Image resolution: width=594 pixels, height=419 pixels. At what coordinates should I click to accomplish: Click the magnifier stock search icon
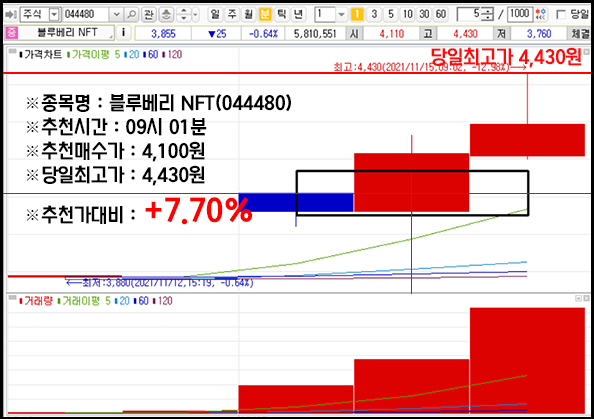coord(131,15)
